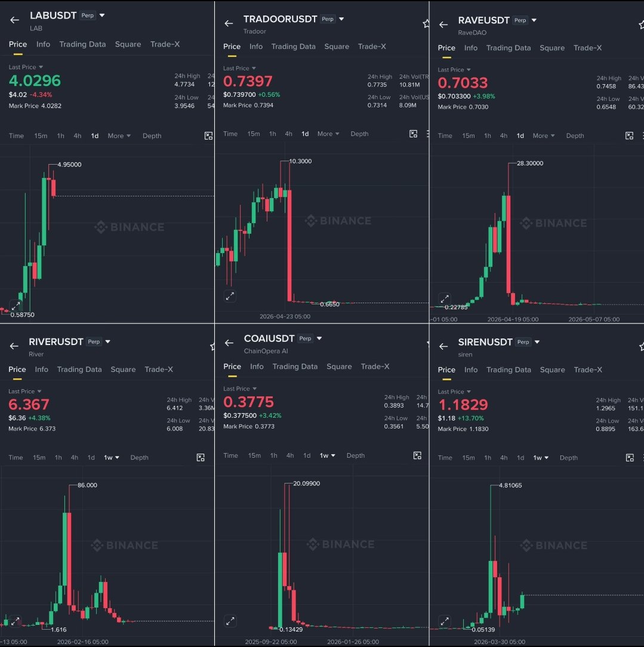Image resolution: width=644 pixels, height=647 pixels.
Task: Open Trading Data tab in TRADOORUSDT panel
Action: pyautogui.click(x=293, y=47)
